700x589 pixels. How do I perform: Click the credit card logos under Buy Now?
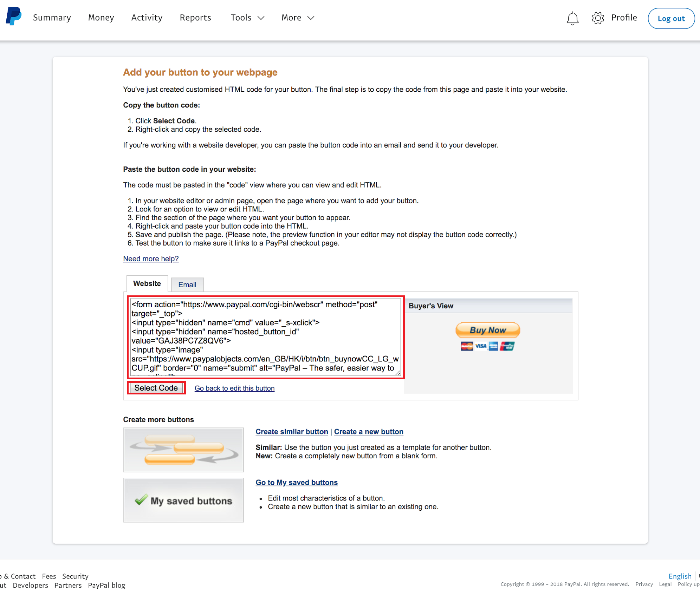(x=488, y=346)
